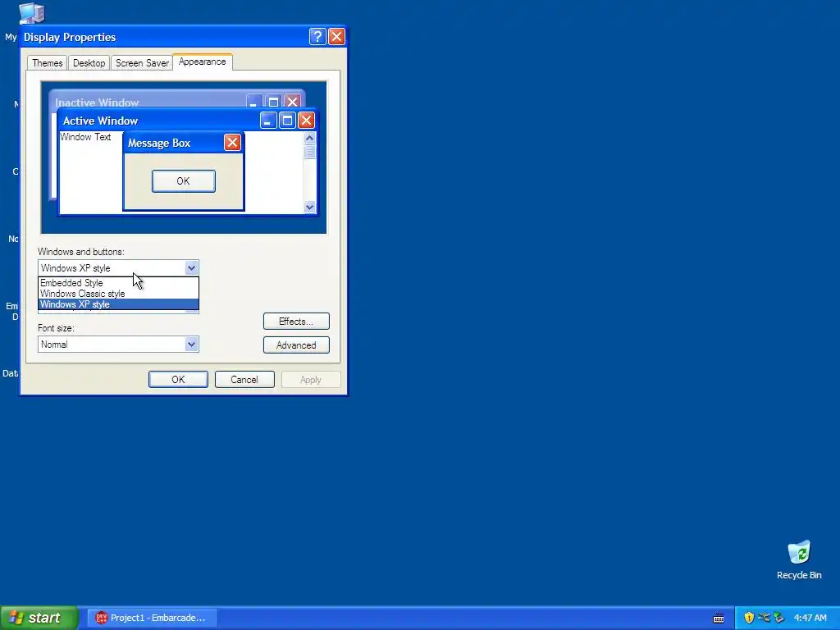Click the My Computer desktop icon
Viewport: 840px width, 630px height.
[31, 13]
